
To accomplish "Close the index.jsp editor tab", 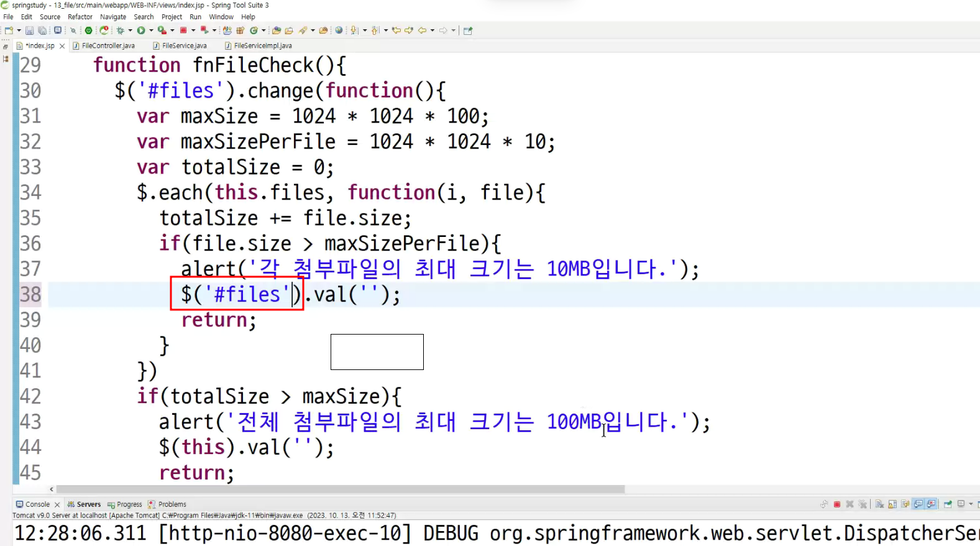I will coord(62,46).
